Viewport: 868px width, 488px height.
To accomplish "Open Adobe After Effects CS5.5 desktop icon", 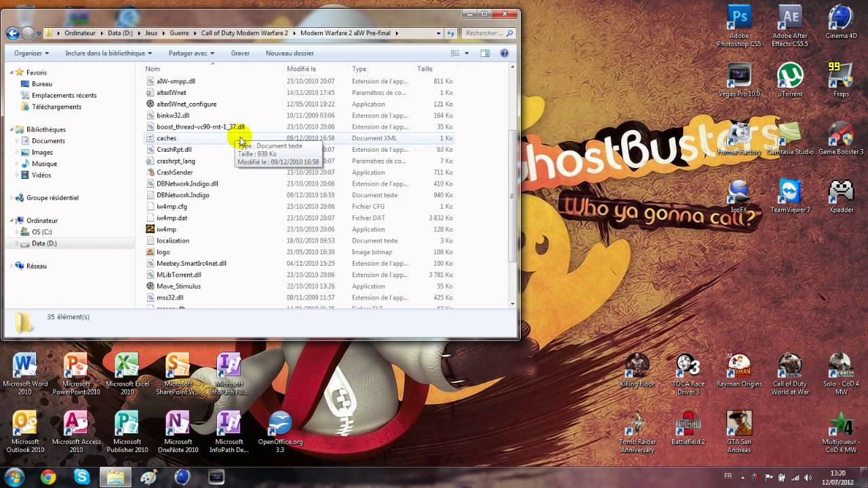I will point(790,26).
